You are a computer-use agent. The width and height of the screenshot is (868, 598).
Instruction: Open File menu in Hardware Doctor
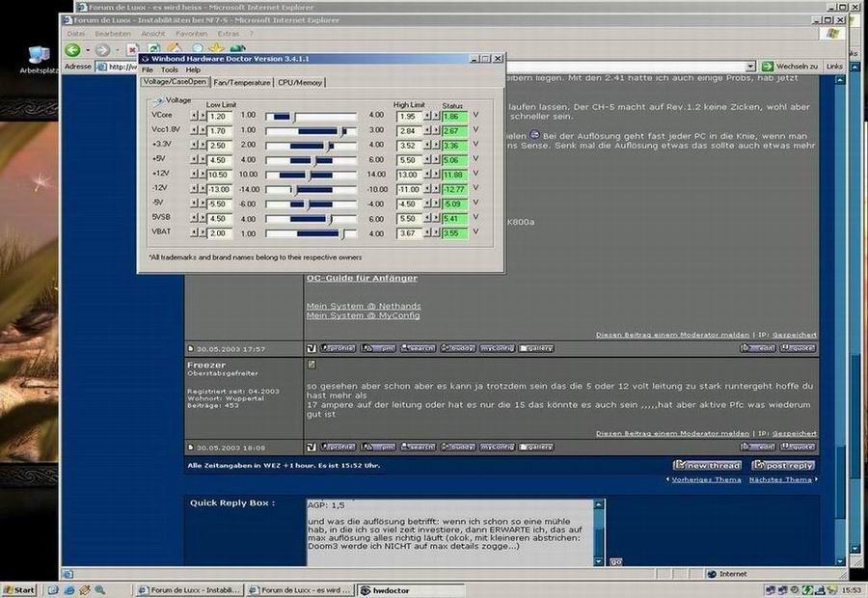coord(148,70)
